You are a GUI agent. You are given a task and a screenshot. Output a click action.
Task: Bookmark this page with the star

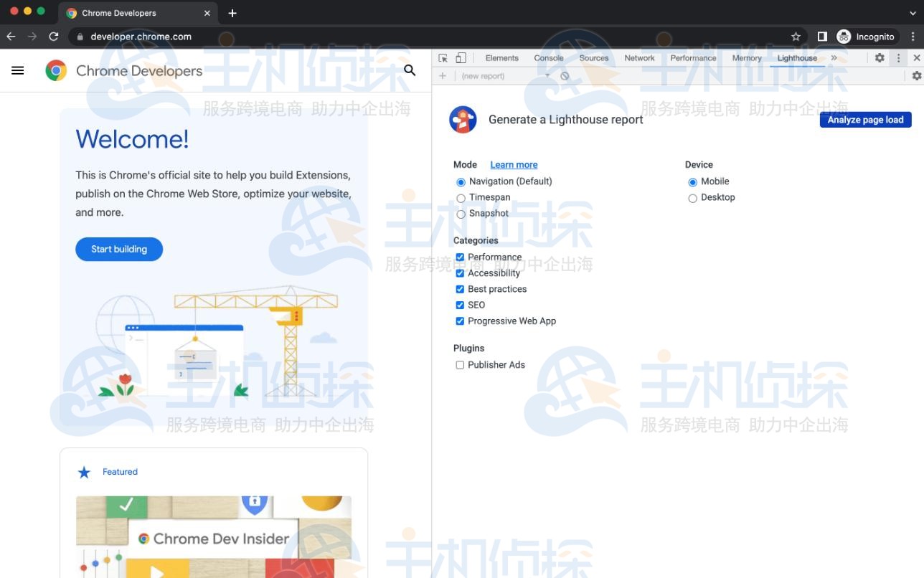point(796,37)
